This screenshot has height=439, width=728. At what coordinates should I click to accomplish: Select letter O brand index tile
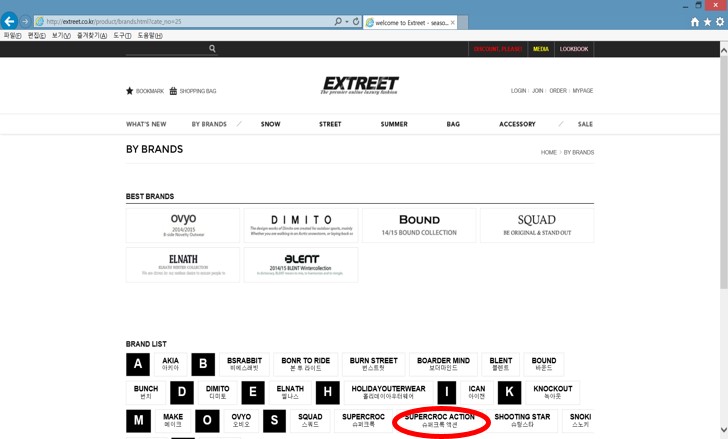[207, 421]
